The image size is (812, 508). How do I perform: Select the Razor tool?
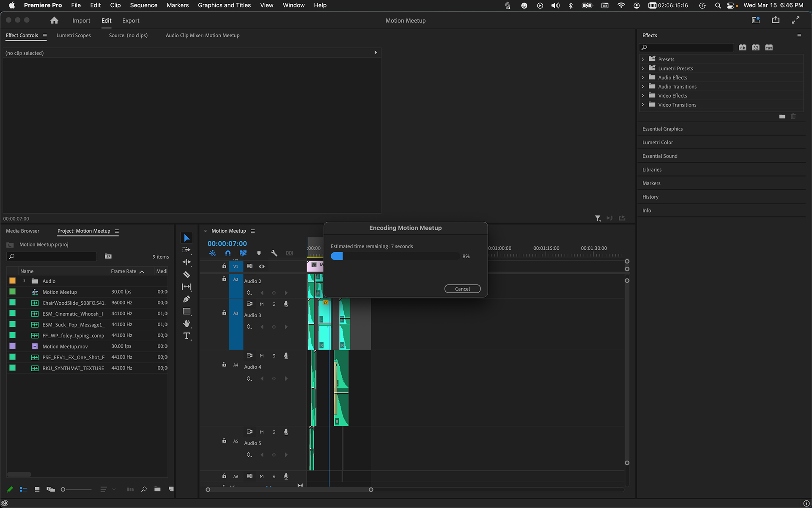coord(187,274)
